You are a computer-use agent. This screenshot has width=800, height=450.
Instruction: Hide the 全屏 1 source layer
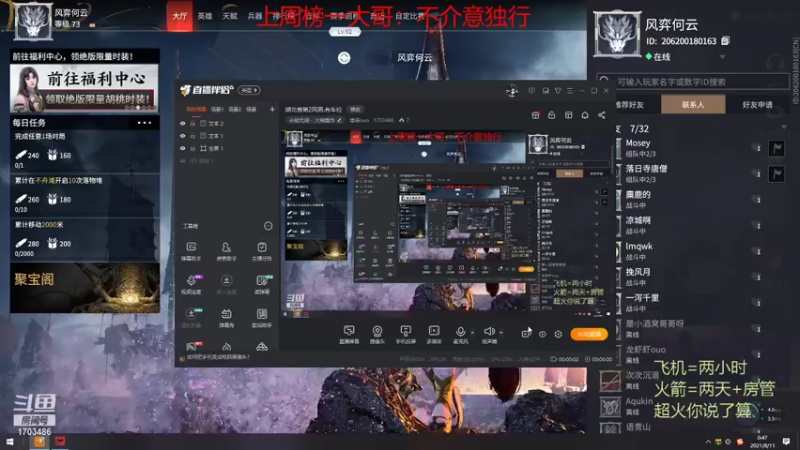pyautogui.click(x=183, y=148)
